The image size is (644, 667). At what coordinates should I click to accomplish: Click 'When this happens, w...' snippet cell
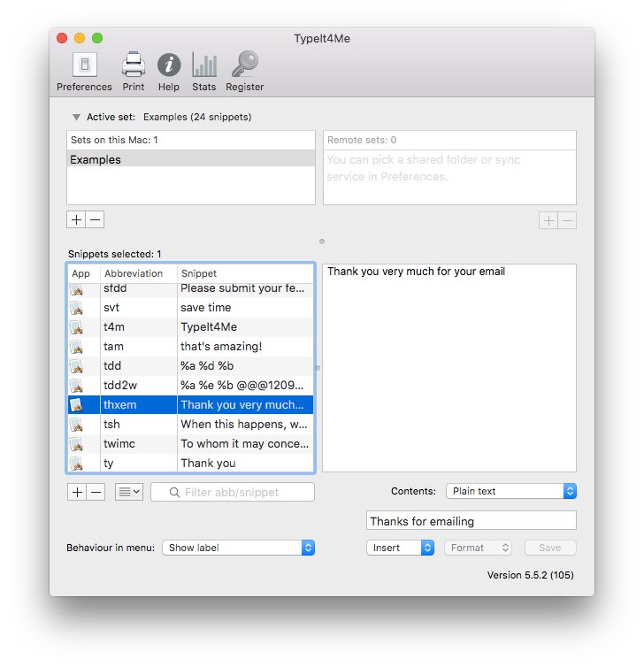[244, 425]
